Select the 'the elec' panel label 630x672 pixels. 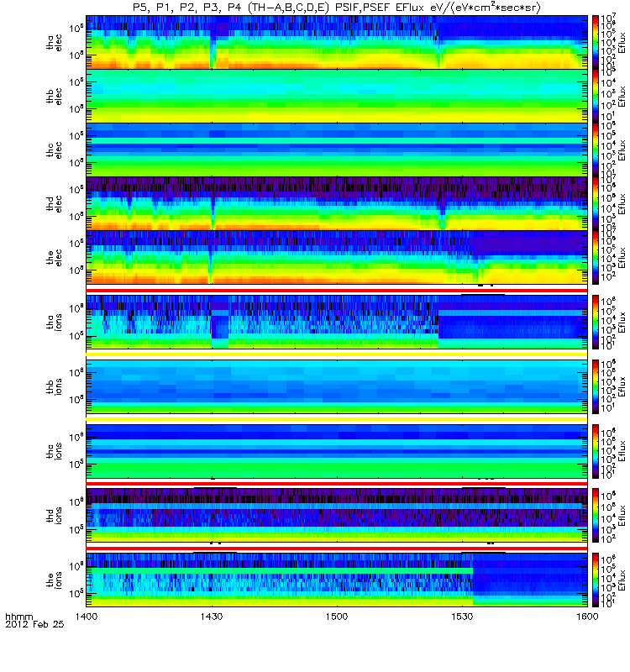54,258
